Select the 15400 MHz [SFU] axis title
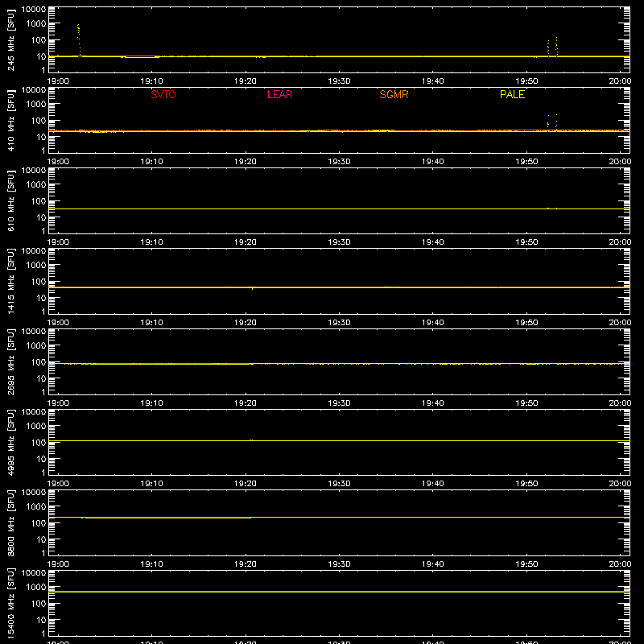644x644 pixels. tap(11, 603)
